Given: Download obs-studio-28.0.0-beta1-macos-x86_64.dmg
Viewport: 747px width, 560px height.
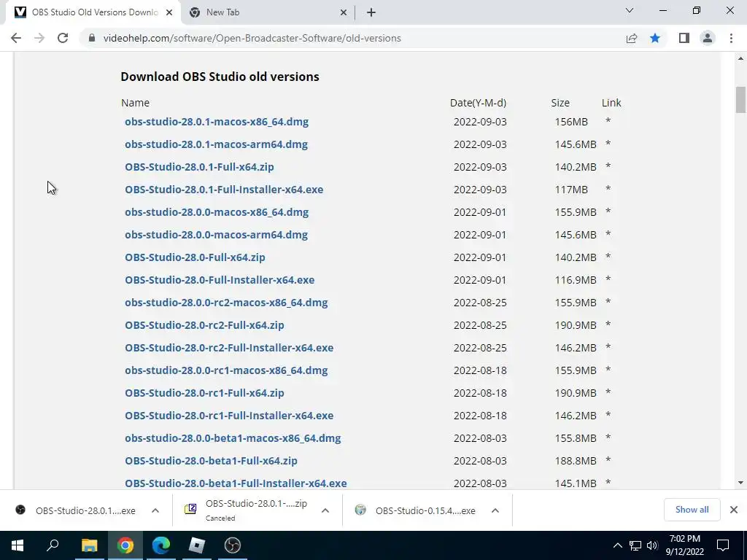Looking at the screenshot, I should (233, 438).
